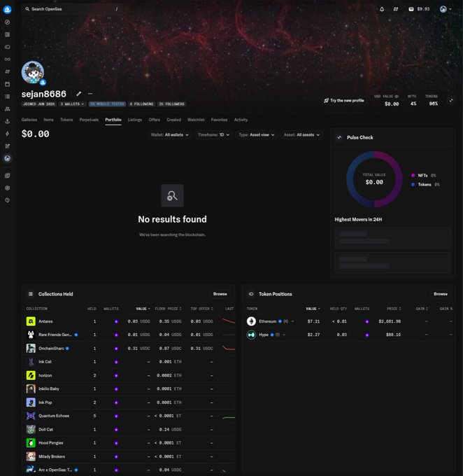Open notifications bell icon
This screenshot has width=463, height=476.
coord(382,9)
